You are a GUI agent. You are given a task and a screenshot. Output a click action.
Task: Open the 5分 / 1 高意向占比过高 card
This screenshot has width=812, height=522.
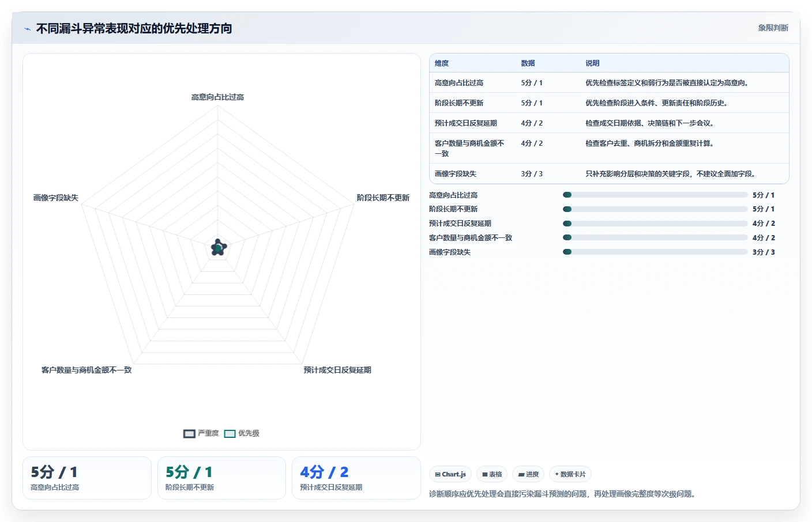pos(87,478)
